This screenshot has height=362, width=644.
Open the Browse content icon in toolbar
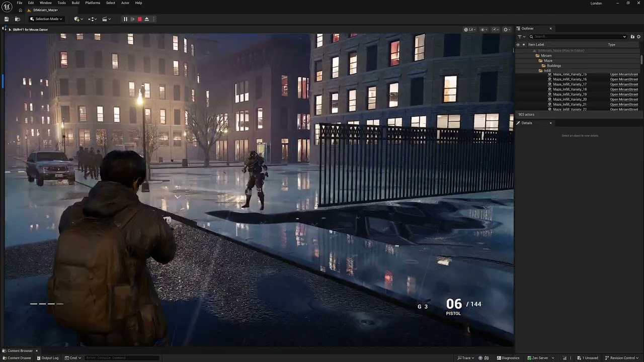point(17,19)
